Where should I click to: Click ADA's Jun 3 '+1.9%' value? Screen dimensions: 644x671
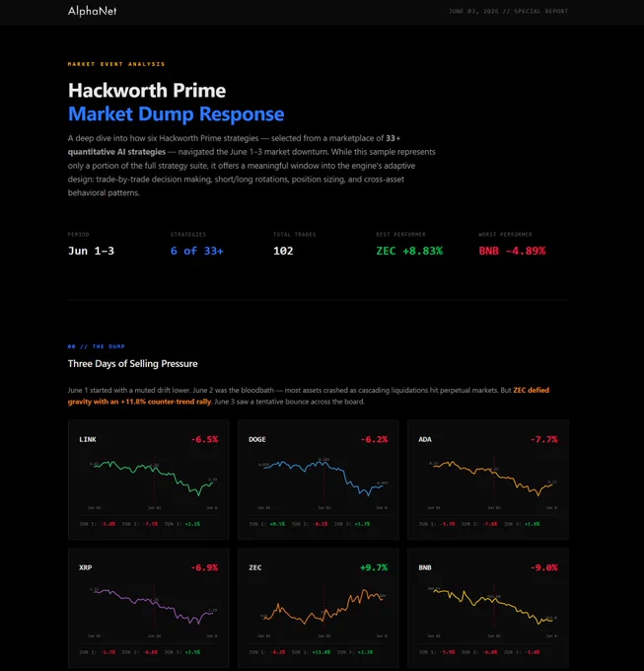click(532, 524)
